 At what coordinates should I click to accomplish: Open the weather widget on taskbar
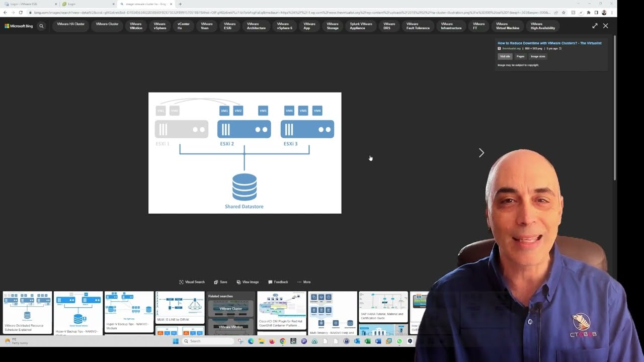(x=16, y=341)
